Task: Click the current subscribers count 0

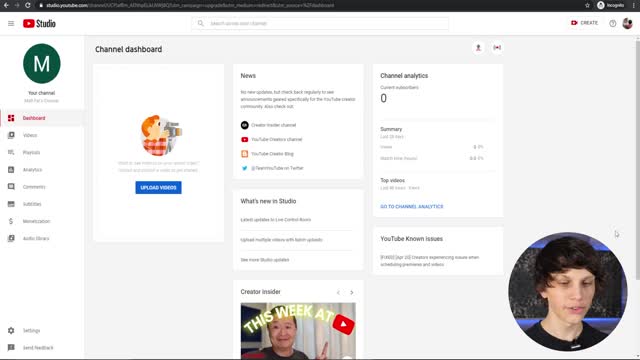Action: [383, 98]
